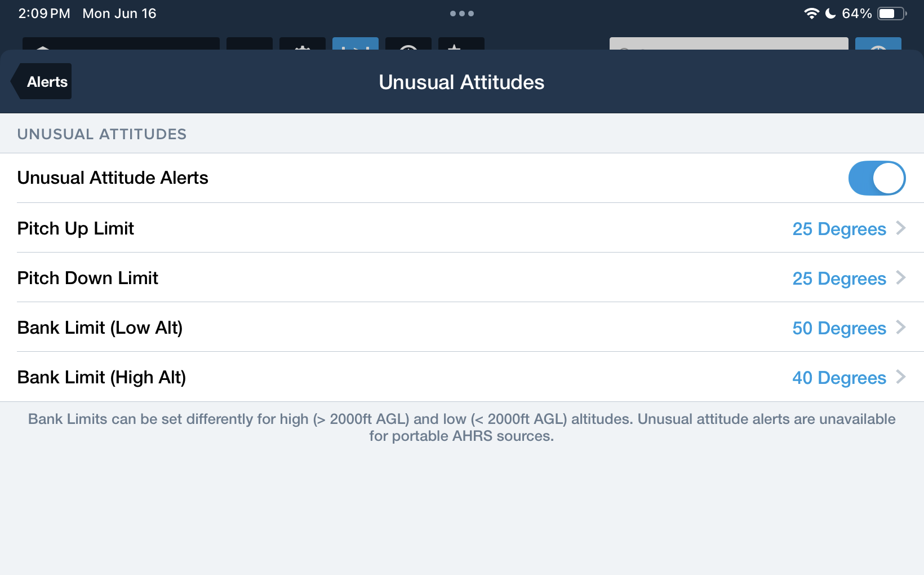The image size is (924, 575).
Task: Select the highlighted blue toolbar button
Action: (x=356, y=44)
